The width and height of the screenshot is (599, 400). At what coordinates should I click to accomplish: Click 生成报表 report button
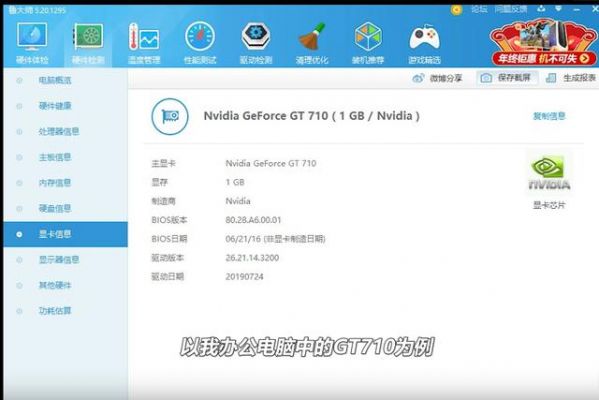[x=571, y=78]
